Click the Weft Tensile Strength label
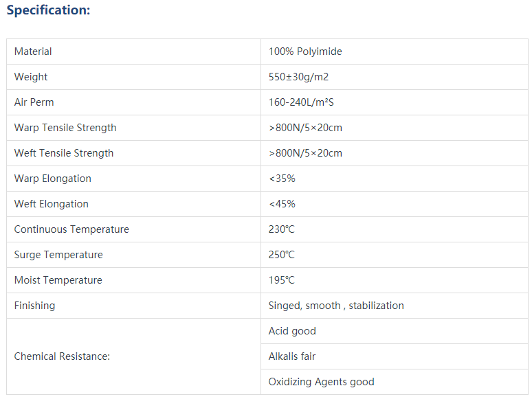This screenshot has height=399, width=532. coord(64,153)
